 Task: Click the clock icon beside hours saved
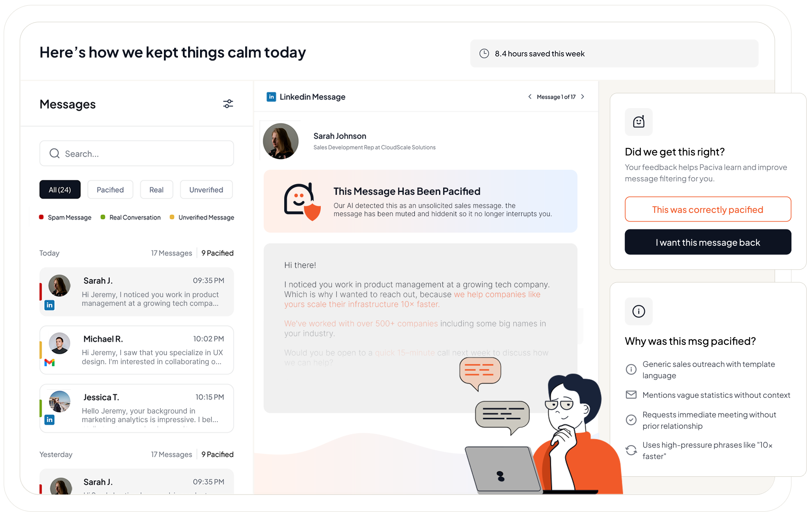[484, 54]
